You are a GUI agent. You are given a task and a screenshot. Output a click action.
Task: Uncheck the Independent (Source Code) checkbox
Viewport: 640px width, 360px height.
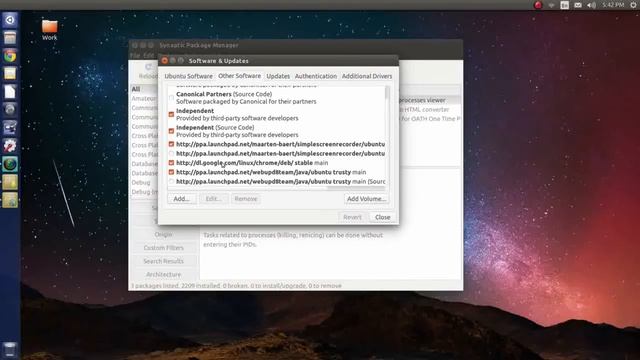(x=171, y=131)
